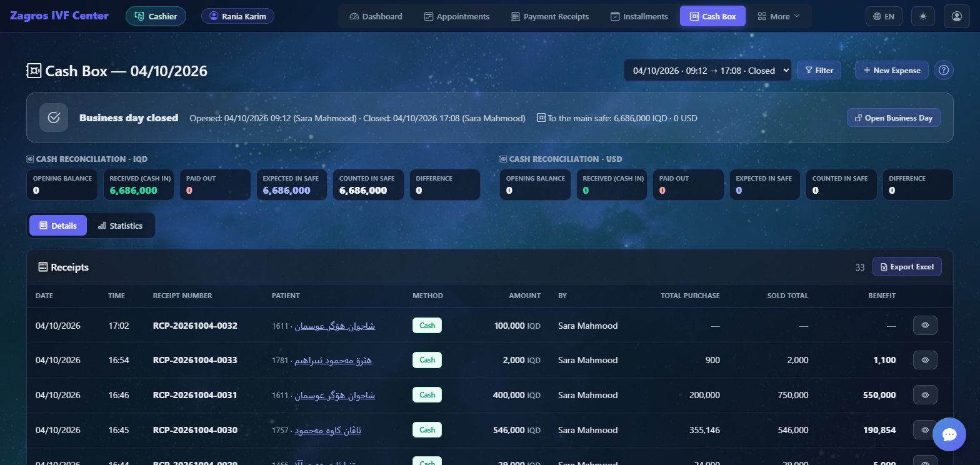This screenshot has height=465, width=980.
Task: Click the IQD Received (Cash In) card
Action: click(x=139, y=184)
